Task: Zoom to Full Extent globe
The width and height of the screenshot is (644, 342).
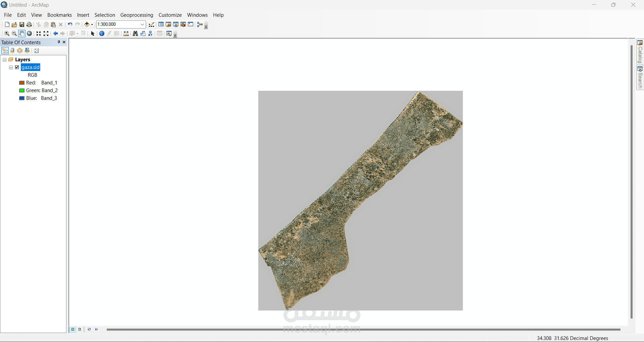Action: 30,33
